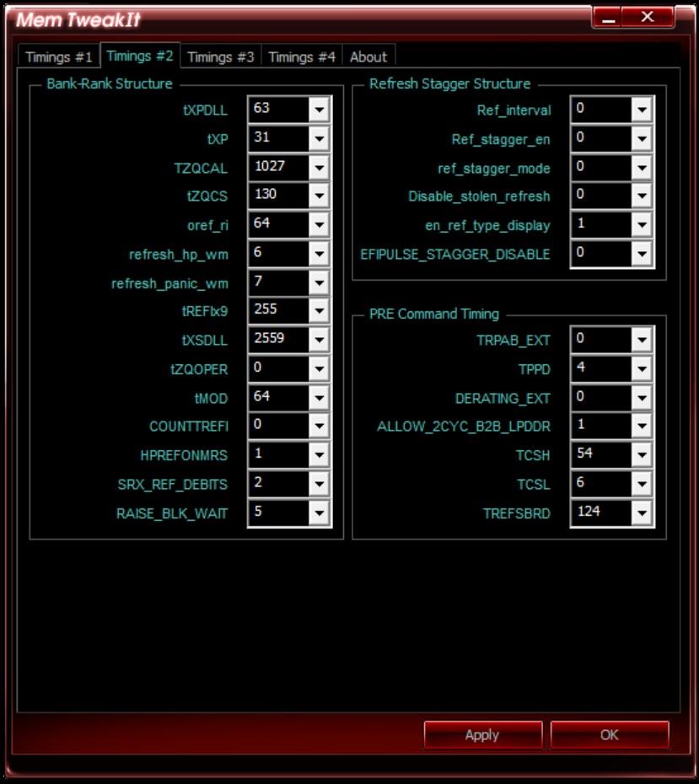Image resolution: width=699 pixels, height=784 pixels.
Task: Click the tXP label text
Action: tap(218, 139)
